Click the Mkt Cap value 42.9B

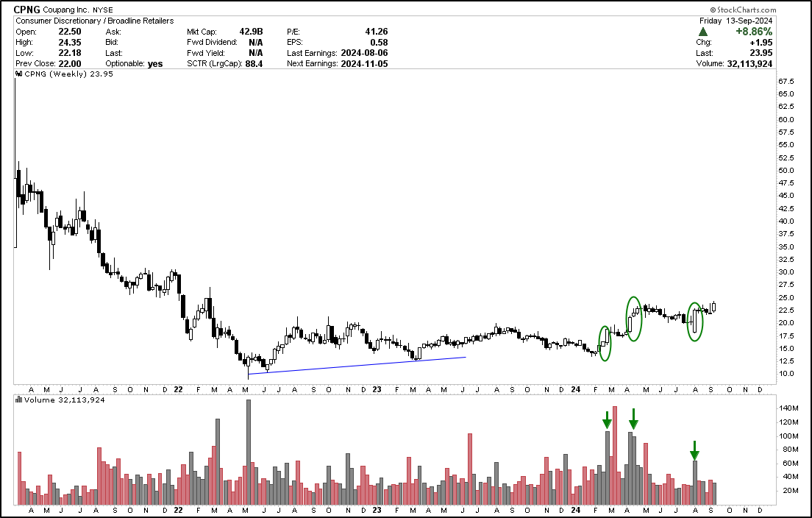251,32
